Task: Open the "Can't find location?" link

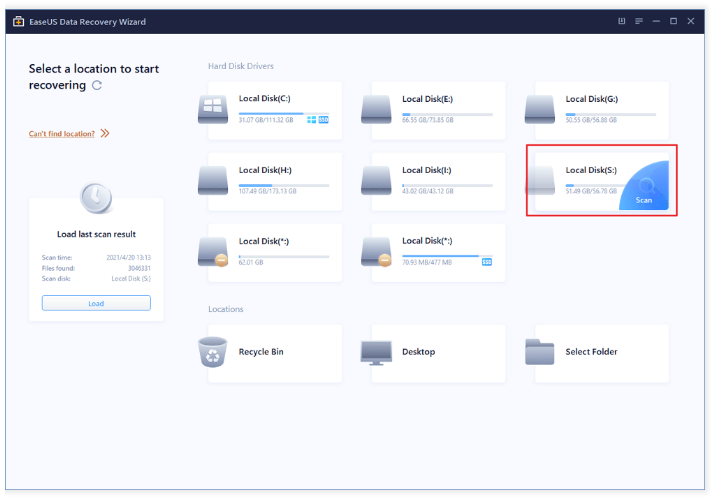Action: click(62, 133)
